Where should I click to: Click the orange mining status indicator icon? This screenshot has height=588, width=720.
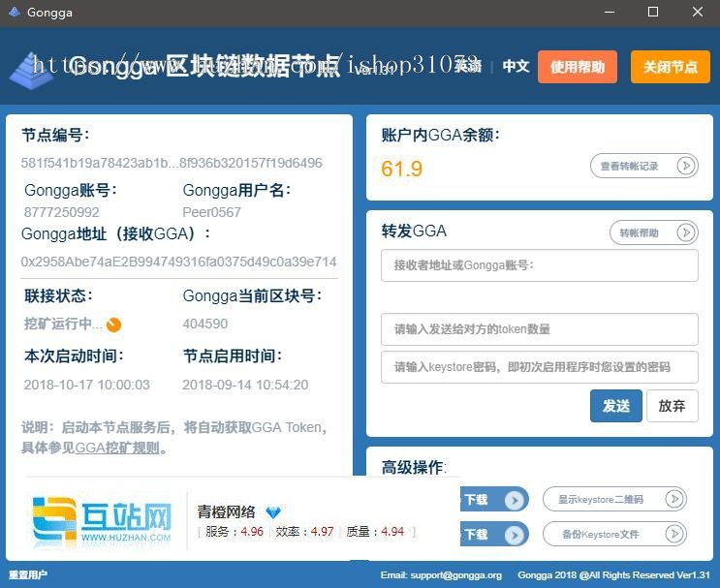(113, 325)
